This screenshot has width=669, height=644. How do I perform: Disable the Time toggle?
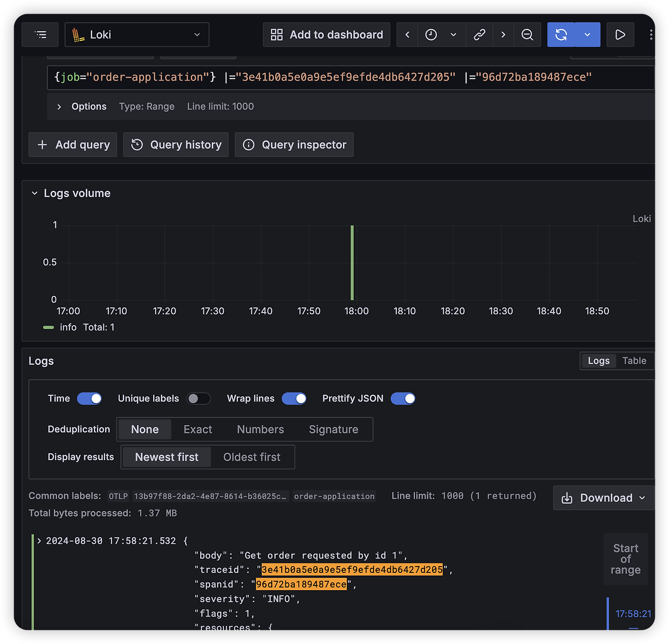click(x=89, y=398)
